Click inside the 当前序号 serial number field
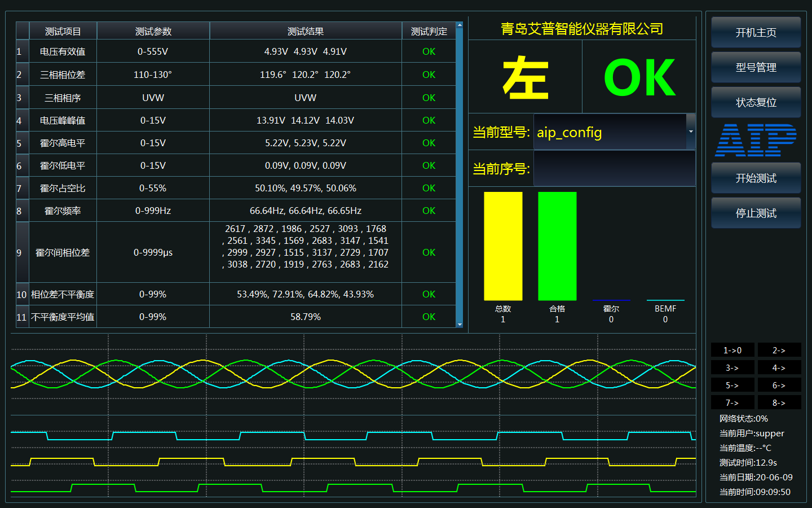The height and width of the screenshot is (508, 812). tap(614, 169)
